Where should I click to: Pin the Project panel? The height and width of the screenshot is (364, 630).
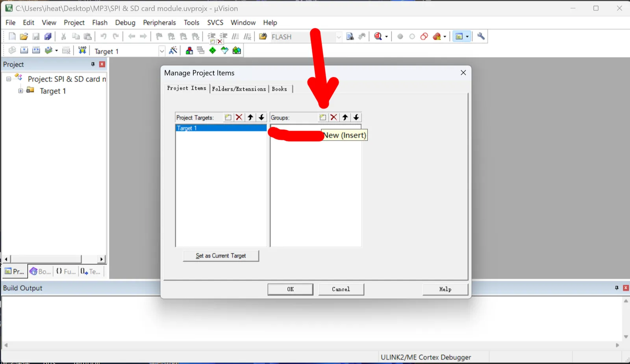(x=93, y=64)
